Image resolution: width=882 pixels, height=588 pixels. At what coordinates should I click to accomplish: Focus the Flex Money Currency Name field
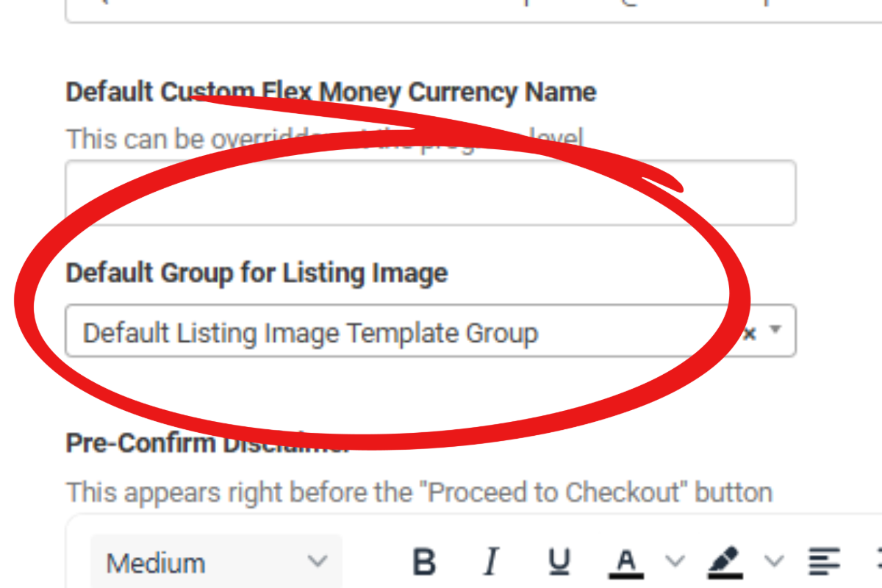[x=431, y=193]
